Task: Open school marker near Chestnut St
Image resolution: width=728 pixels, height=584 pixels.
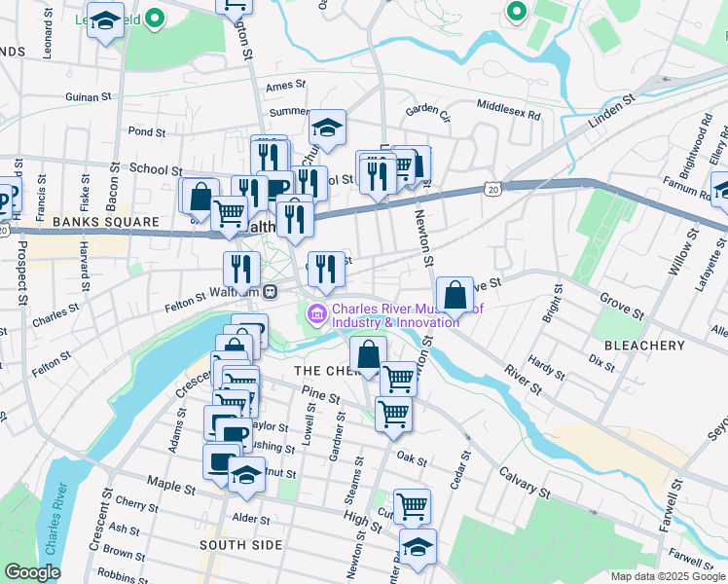Action: click(x=246, y=478)
